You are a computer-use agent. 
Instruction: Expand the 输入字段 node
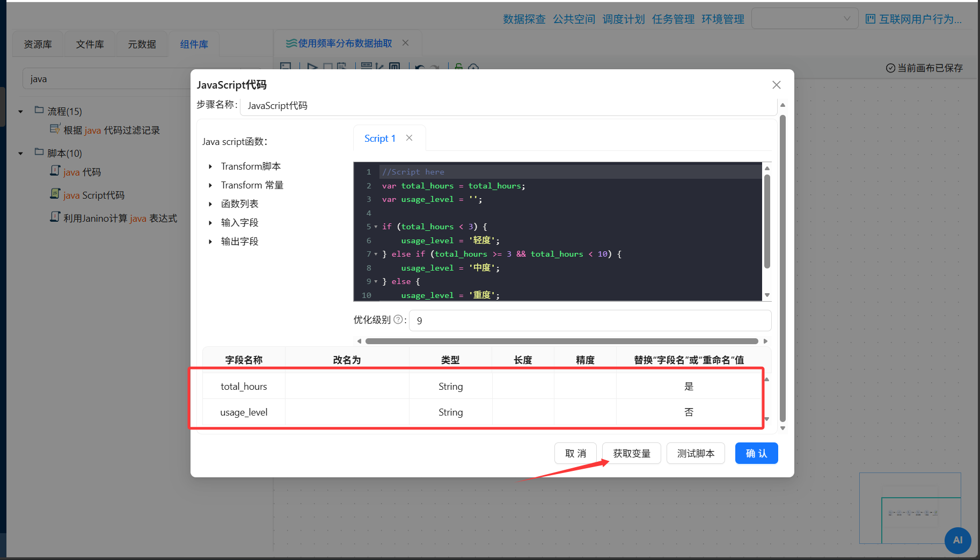(210, 223)
